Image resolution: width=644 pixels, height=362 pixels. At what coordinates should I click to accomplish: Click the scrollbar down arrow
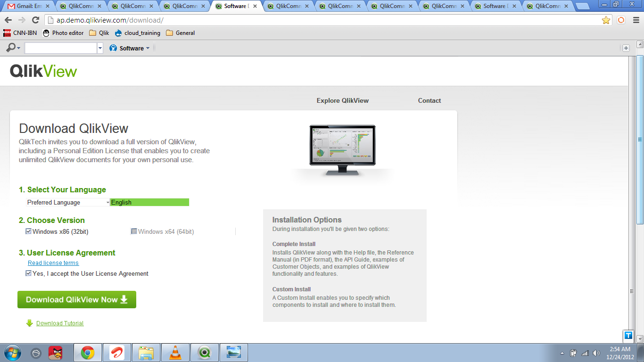(x=640, y=338)
